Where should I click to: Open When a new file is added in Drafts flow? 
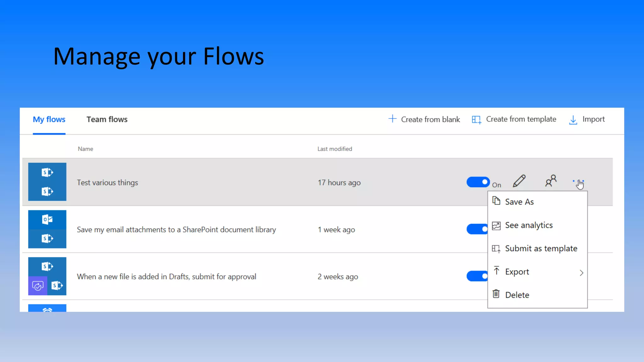click(167, 277)
